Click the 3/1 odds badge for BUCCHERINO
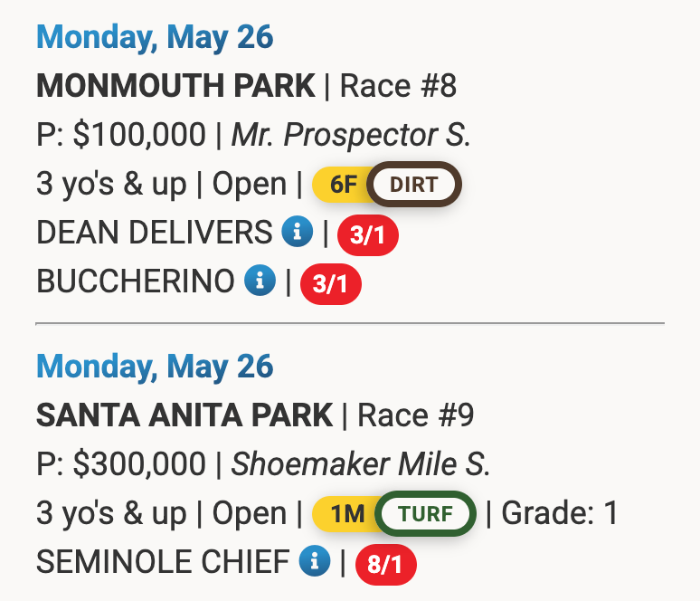 click(331, 283)
